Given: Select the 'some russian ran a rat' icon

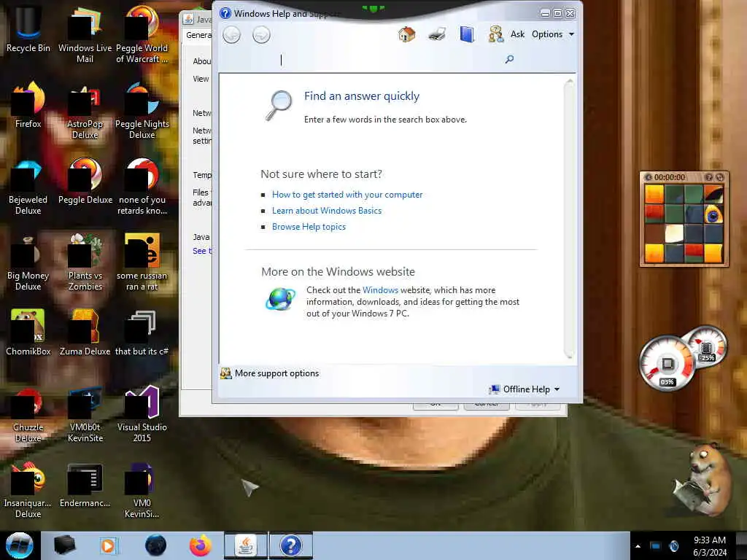Looking at the screenshot, I should tap(142, 262).
